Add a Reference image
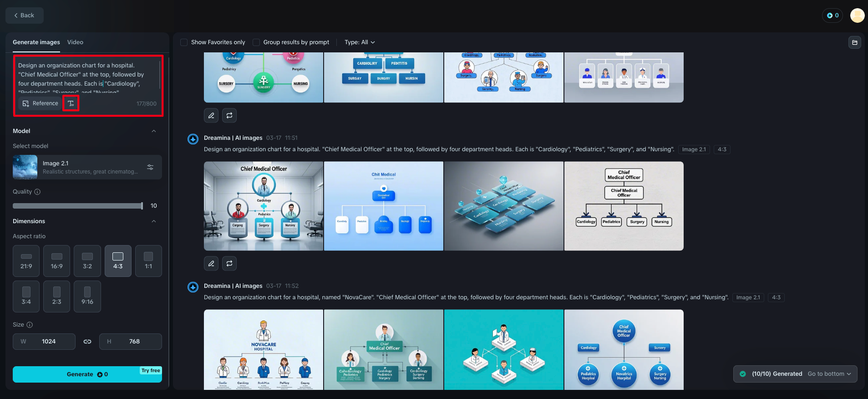The width and height of the screenshot is (868, 399). point(41,103)
